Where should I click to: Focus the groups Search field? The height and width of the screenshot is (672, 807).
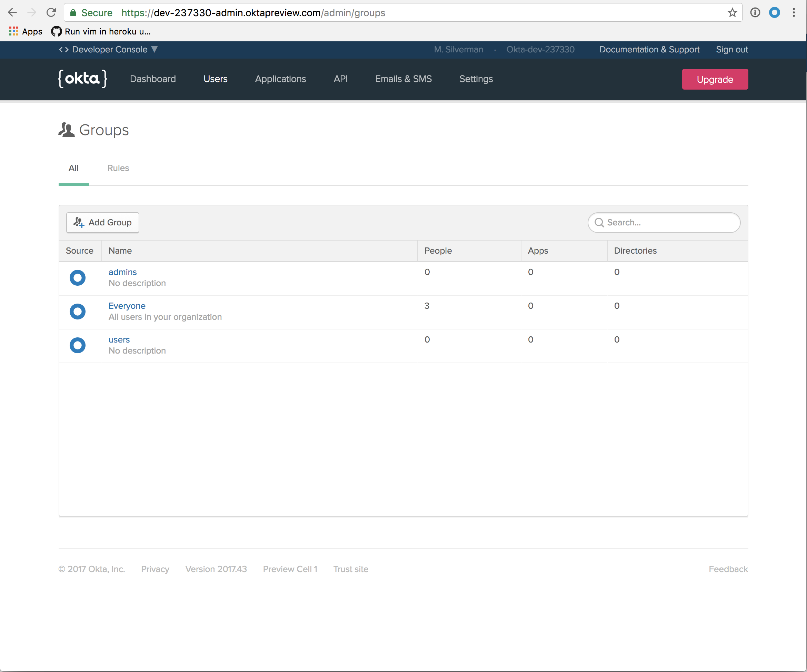pos(669,222)
